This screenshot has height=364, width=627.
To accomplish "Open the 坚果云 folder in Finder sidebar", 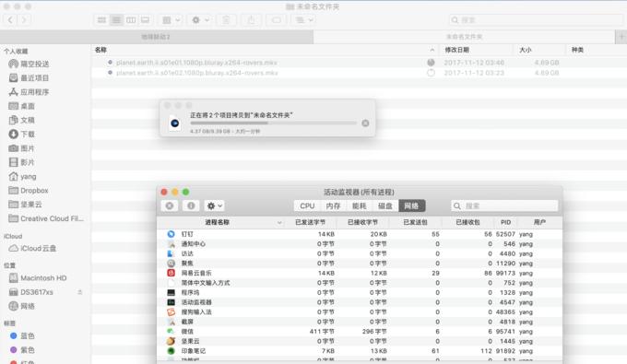I will (26, 205).
